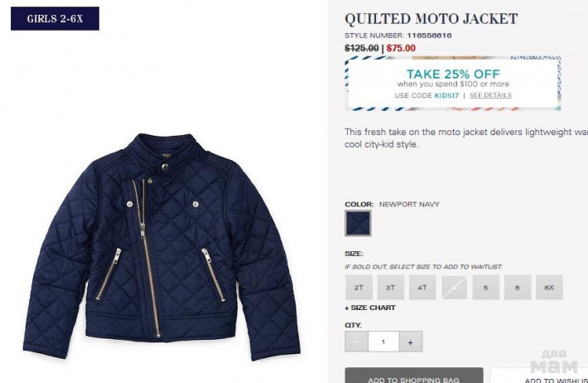Click the Take 25% Off promo banner
The image size is (588, 383).
(453, 84)
